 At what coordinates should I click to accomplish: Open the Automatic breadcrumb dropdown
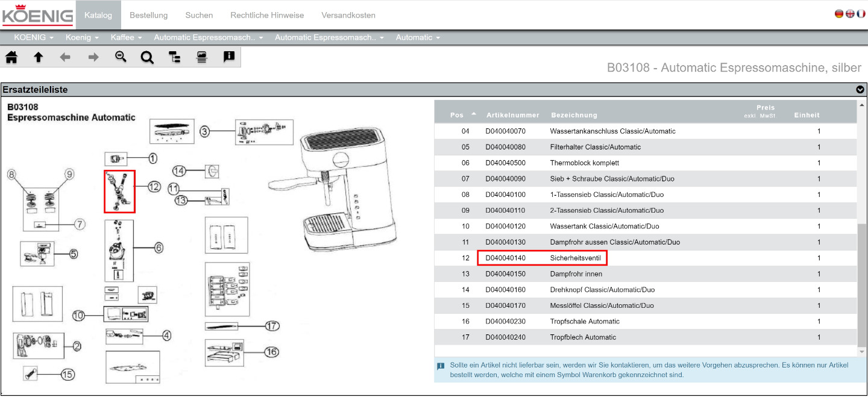pos(417,37)
